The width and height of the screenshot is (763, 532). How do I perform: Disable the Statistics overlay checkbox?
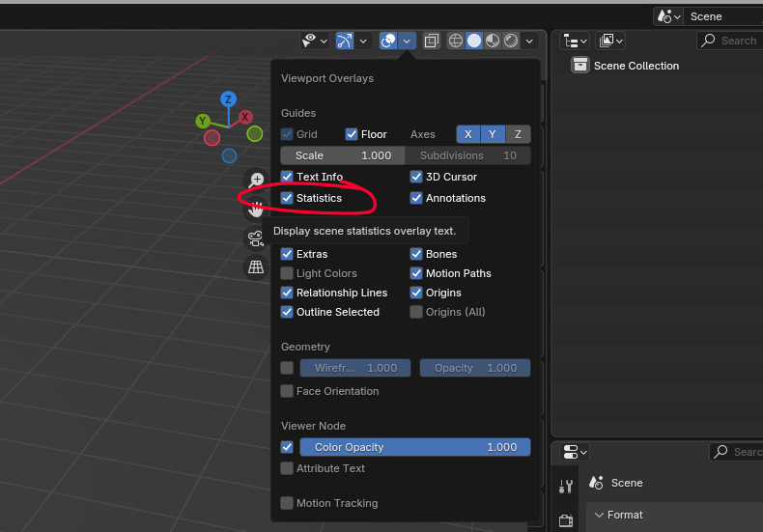click(x=287, y=198)
